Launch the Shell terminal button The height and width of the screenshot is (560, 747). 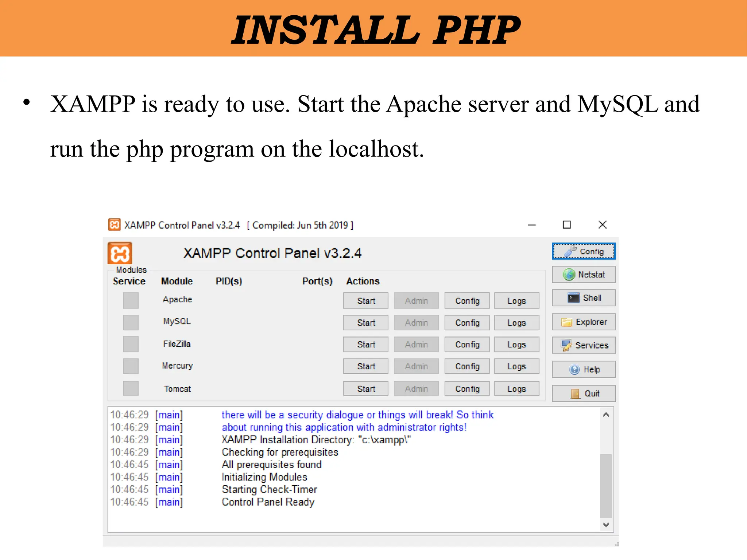point(584,298)
